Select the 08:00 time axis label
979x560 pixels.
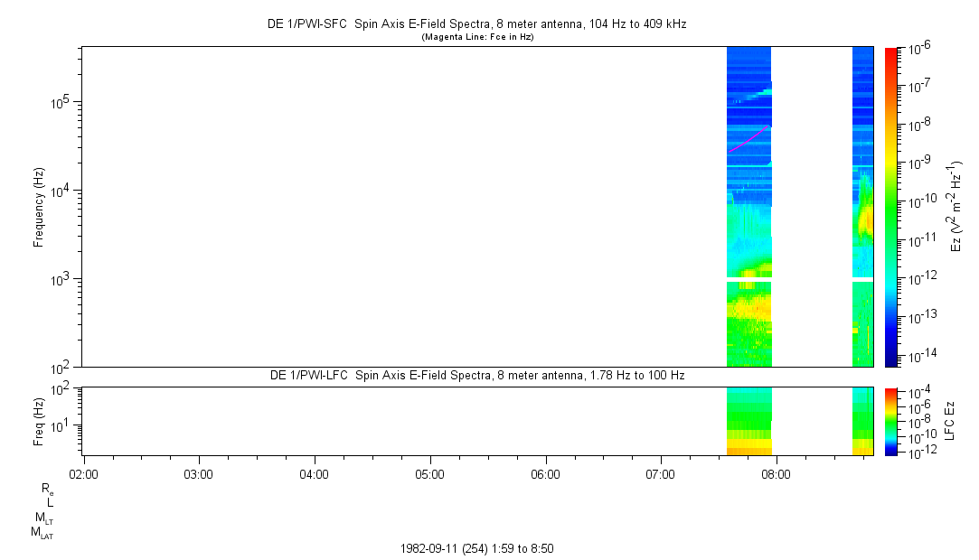pos(777,474)
